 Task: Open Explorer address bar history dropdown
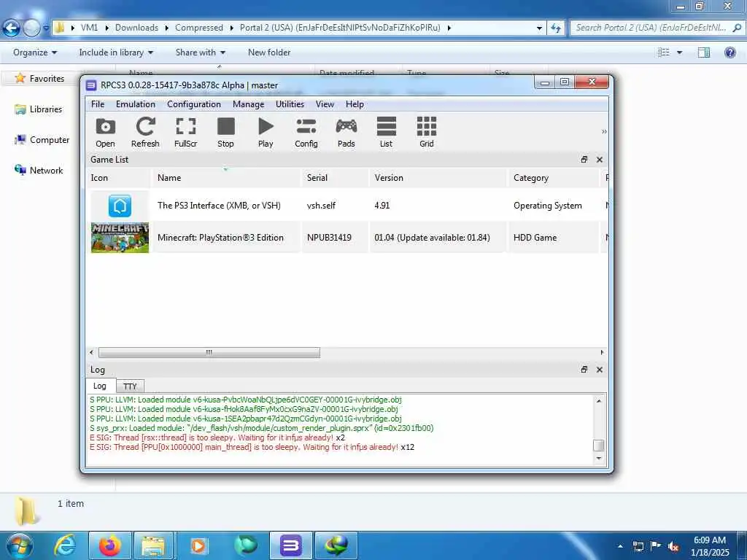pos(539,28)
